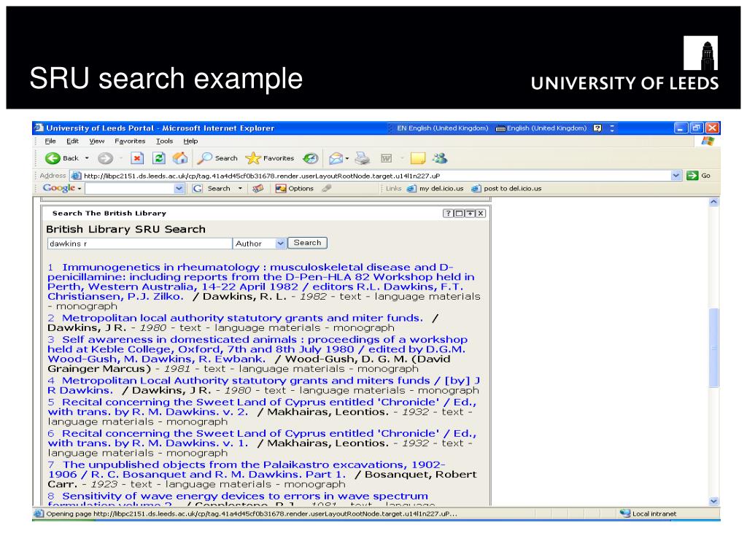Open result 7 unpublished objects from Palaikastro excavations
Screen dimensions: 747x560
tap(247, 470)
